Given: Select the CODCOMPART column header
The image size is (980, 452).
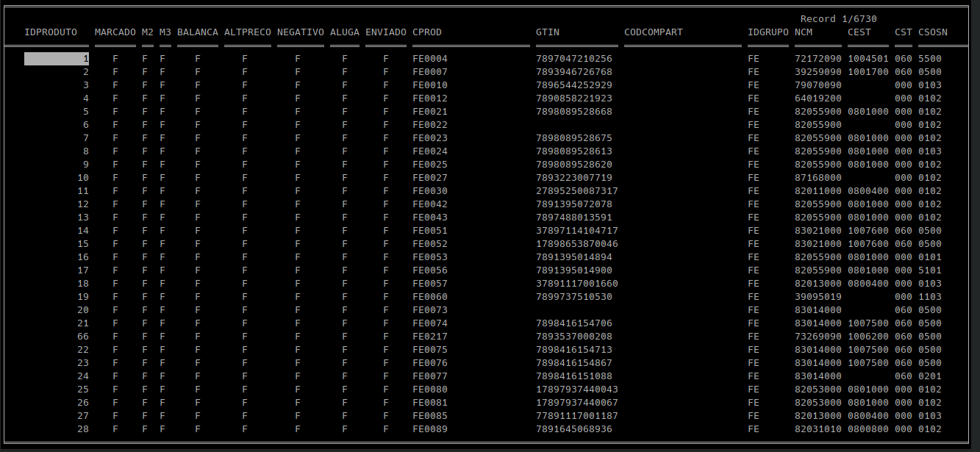Looking at the screenshot, I should click(654, 32).
